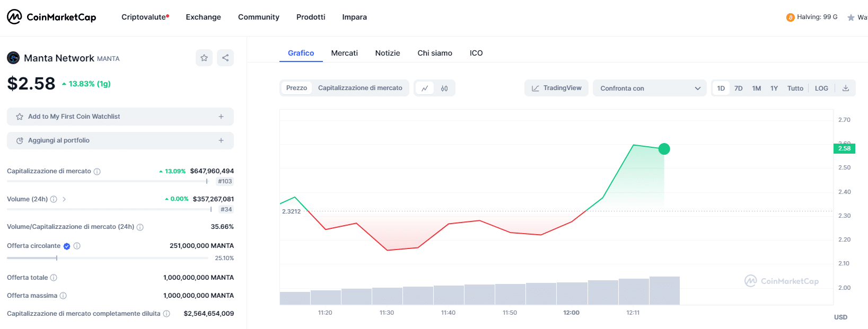868x329 pixels.
Task: Click info icon next to Capitalizzazione di mercato
Action: 97,172
